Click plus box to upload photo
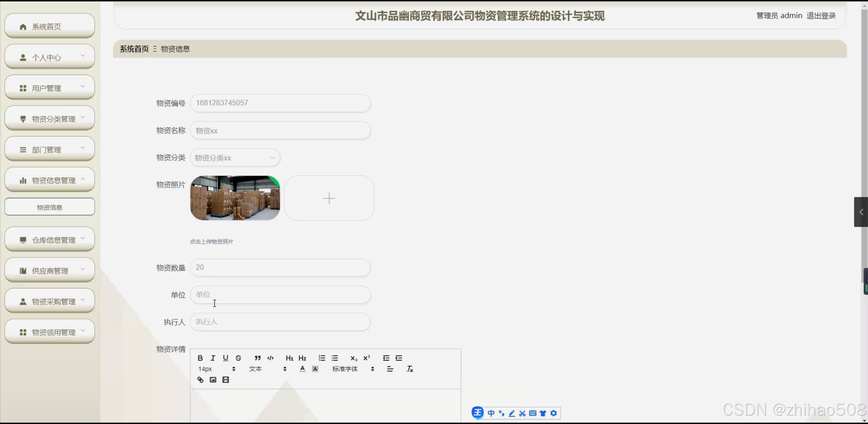Screen dimensions: 868x424 click(x=329, y=198)
